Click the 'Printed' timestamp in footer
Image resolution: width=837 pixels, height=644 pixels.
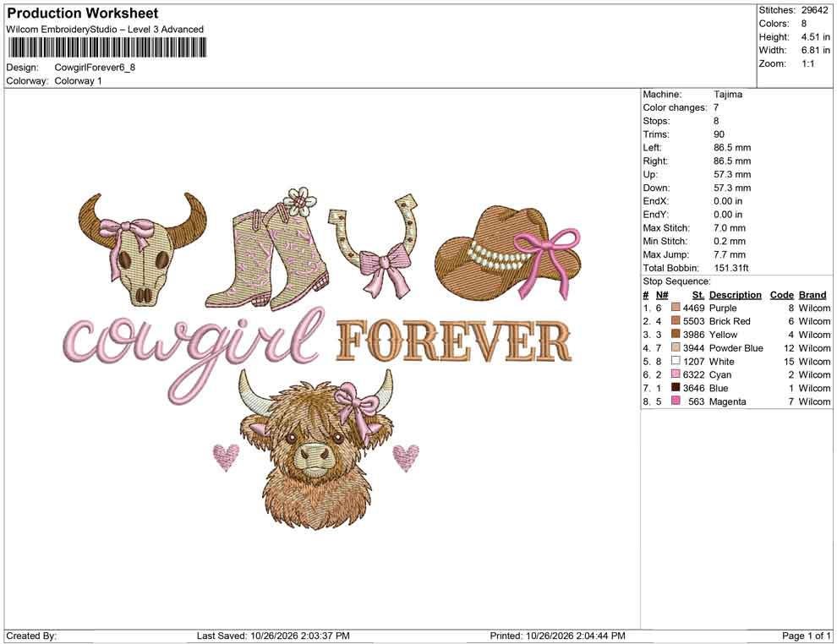click(x=557, y=636)
